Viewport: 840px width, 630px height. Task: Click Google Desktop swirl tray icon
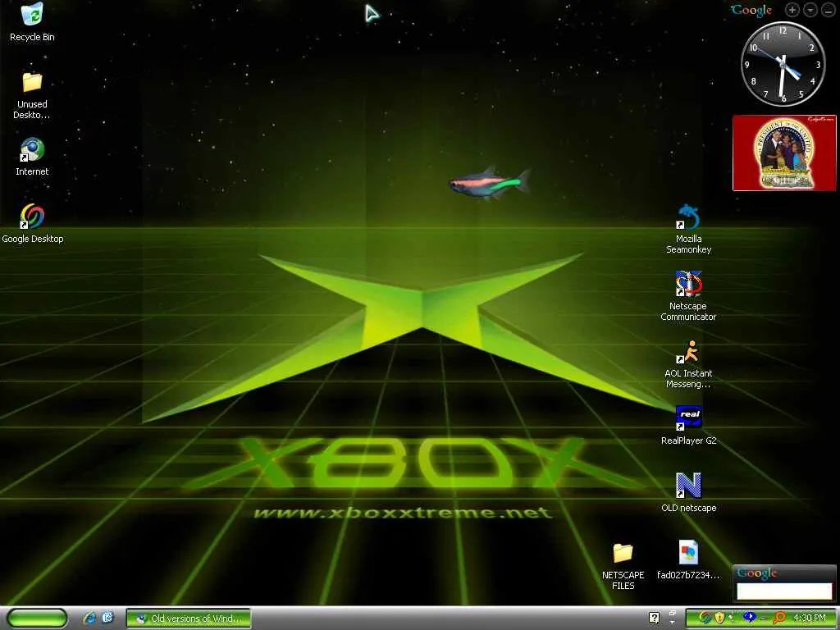pos(705,619)
